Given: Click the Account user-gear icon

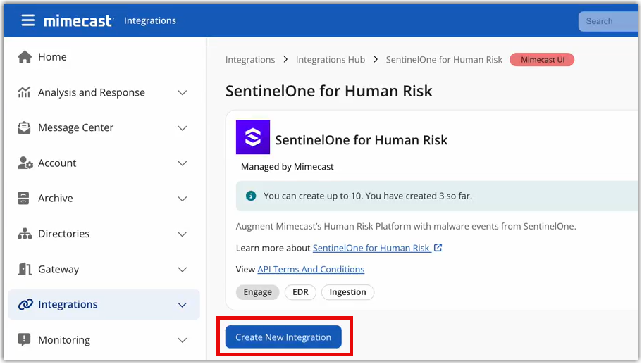Looking at the screenshot, I should point(25,163).
